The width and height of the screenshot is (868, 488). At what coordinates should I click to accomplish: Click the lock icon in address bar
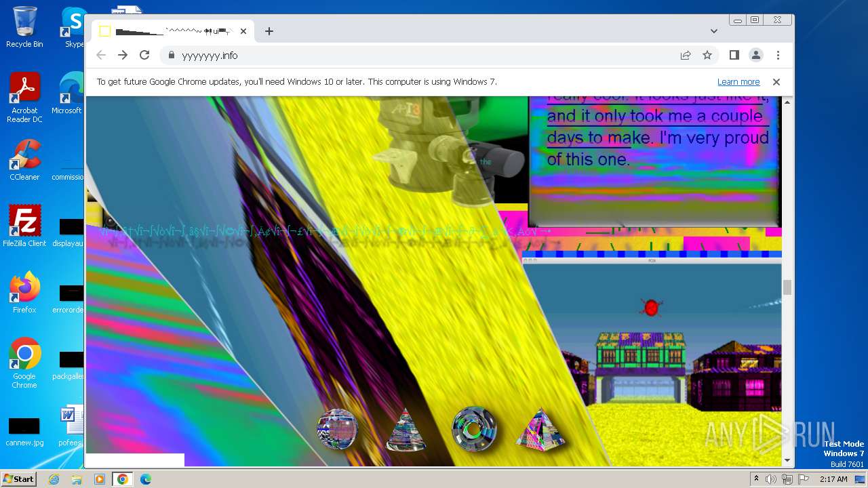(x=171, y=56)
